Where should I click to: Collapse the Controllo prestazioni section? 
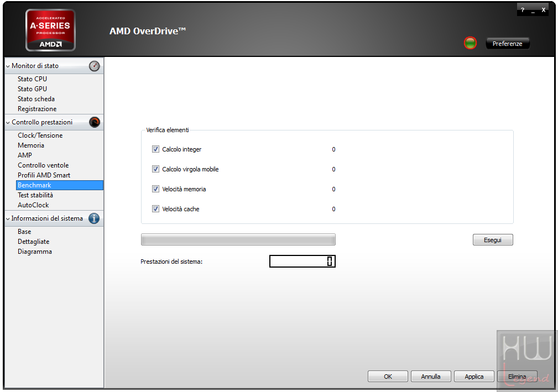pyautogui.click(x=8, y=123)
